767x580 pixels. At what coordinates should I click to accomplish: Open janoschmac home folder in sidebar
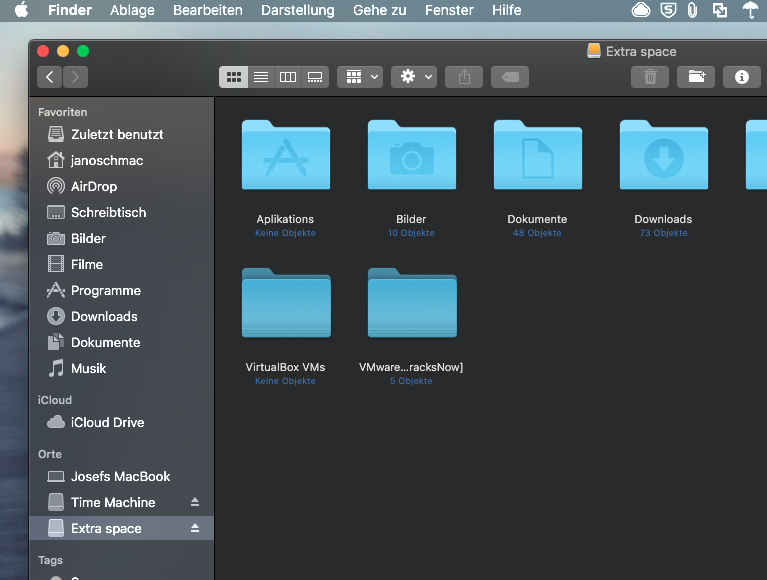coord(121,160)
